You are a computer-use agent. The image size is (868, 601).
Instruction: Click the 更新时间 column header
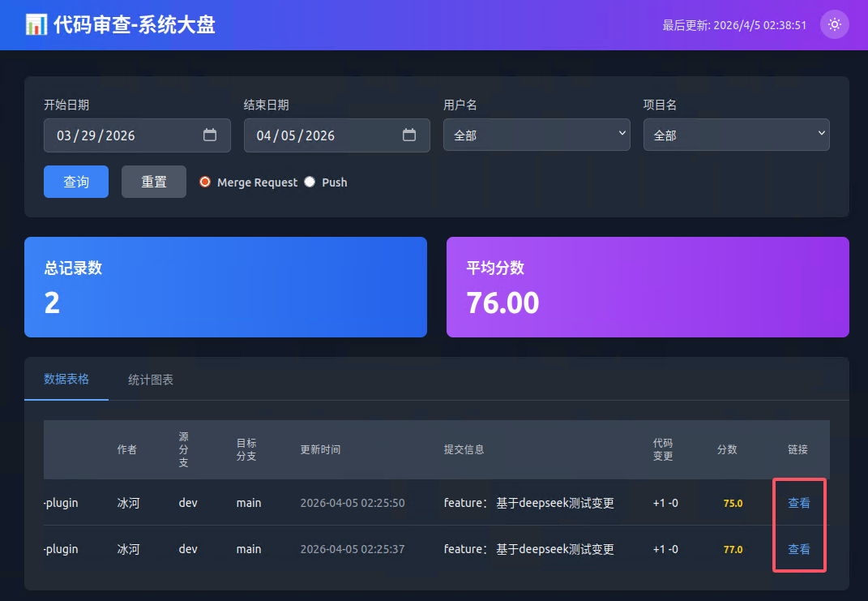click(x=320, y=450)
